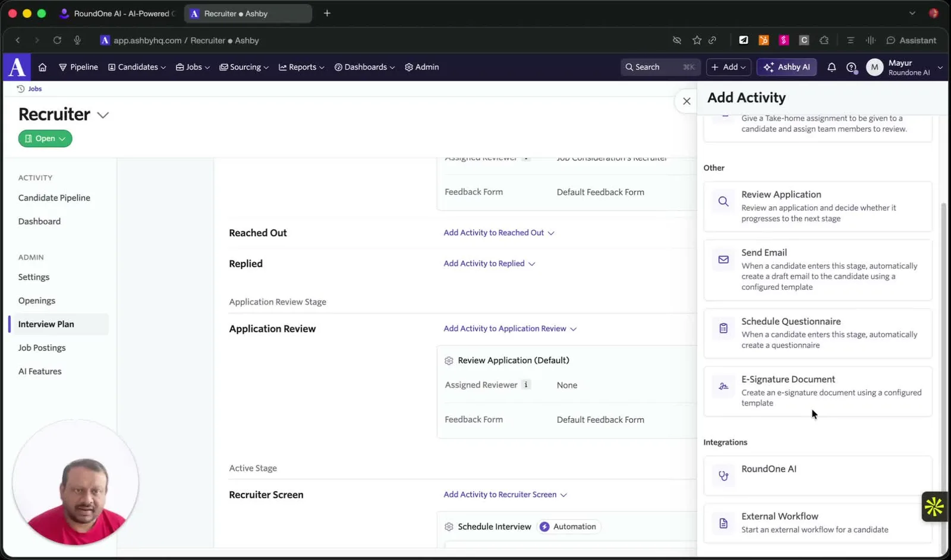Click the browser reload icon
The image size is (951, 560).
point(57,40)
